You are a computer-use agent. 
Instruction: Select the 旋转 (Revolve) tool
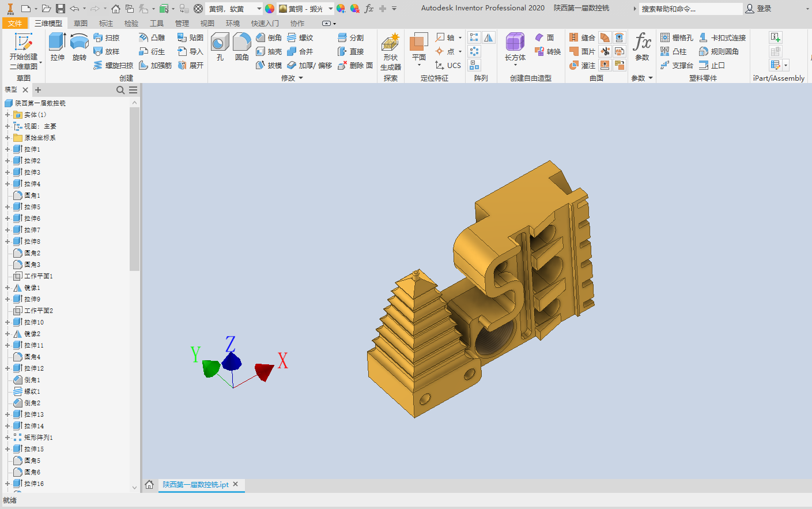(79, 47)
